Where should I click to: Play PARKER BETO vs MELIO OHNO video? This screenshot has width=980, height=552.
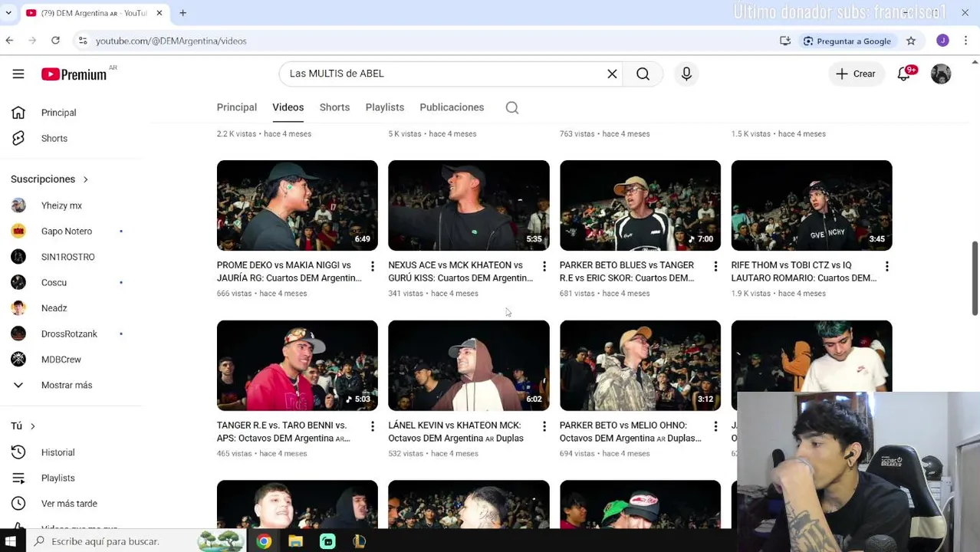(640, 366)
